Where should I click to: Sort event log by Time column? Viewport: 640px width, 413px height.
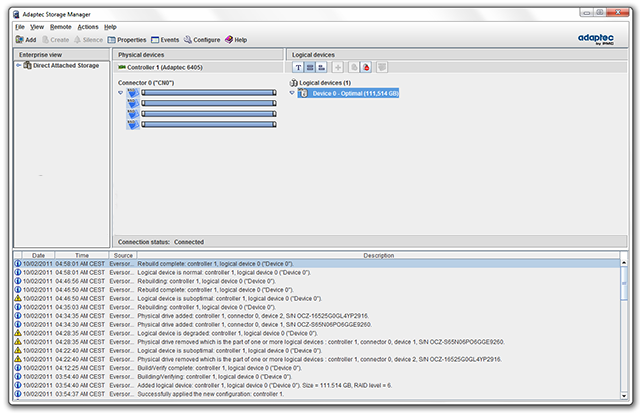(82, 255)
